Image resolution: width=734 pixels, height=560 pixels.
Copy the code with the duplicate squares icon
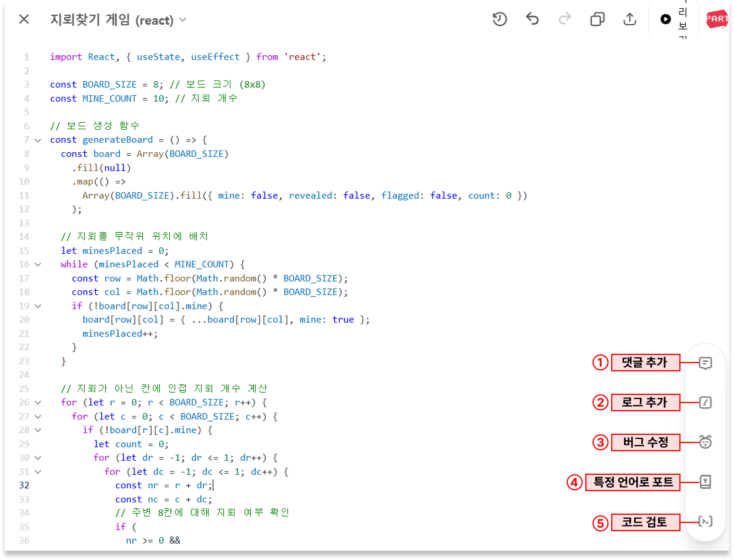pos(597,19)
